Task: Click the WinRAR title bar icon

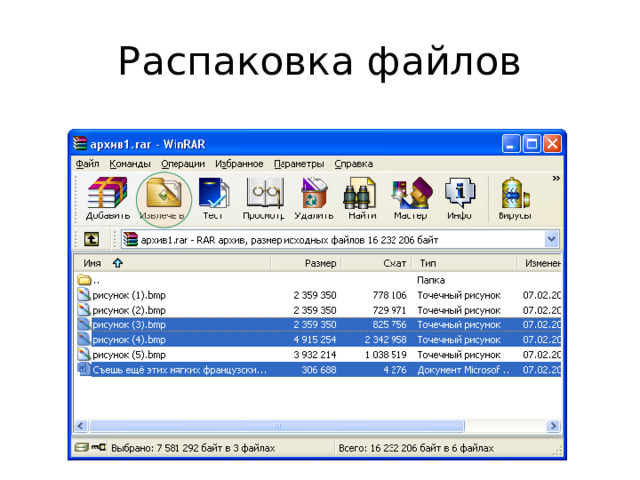Action: [x=80, y=144]
